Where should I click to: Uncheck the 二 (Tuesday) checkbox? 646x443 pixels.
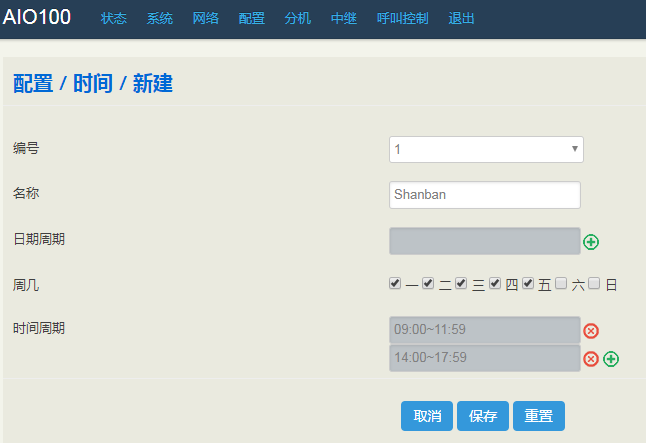click(x=428, y=283)
